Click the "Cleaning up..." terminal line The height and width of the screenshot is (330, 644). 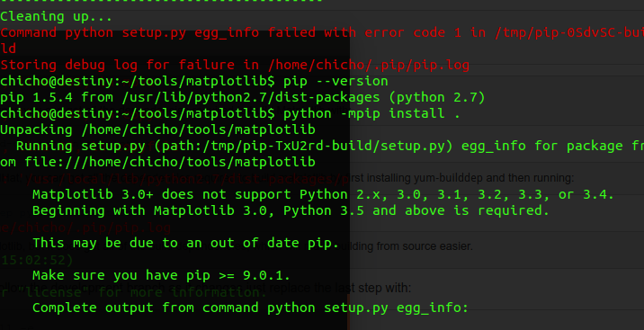(56, 16)
